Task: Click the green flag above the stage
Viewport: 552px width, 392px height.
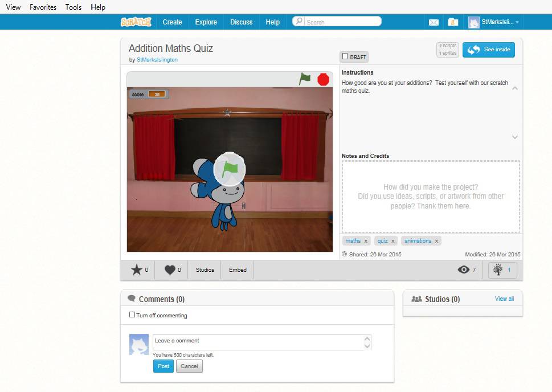Action: pyautogui.click(x=305, y=79)
